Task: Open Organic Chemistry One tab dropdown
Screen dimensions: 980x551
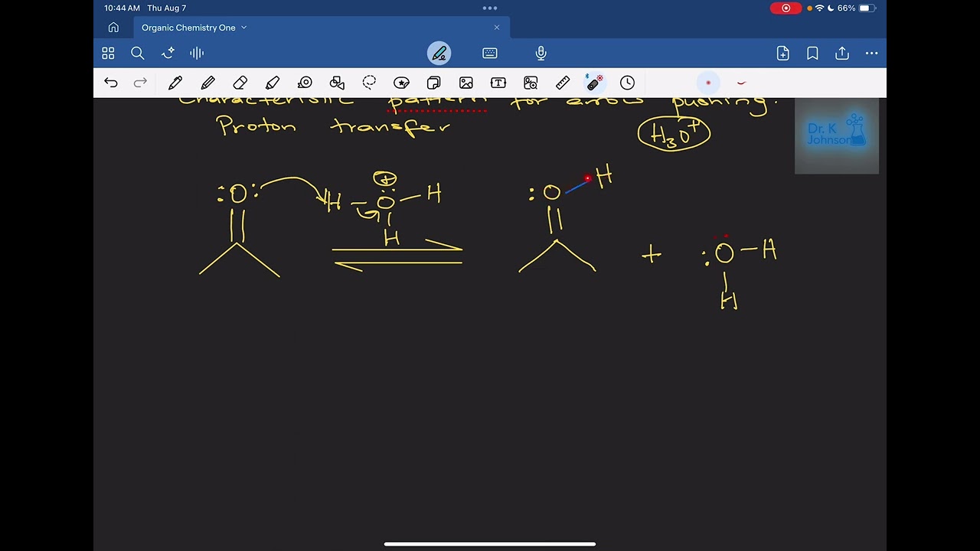Action: [243, 28]
